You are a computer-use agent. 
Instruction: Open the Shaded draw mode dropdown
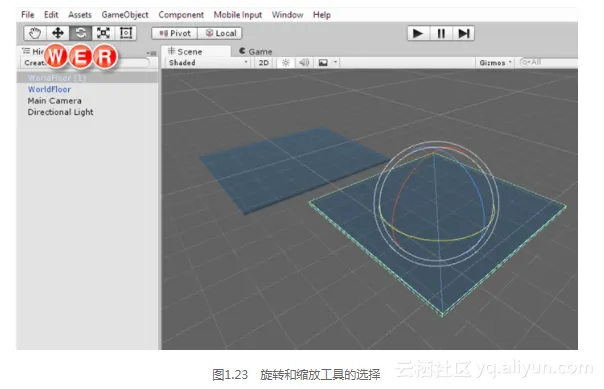click(208, 63)
